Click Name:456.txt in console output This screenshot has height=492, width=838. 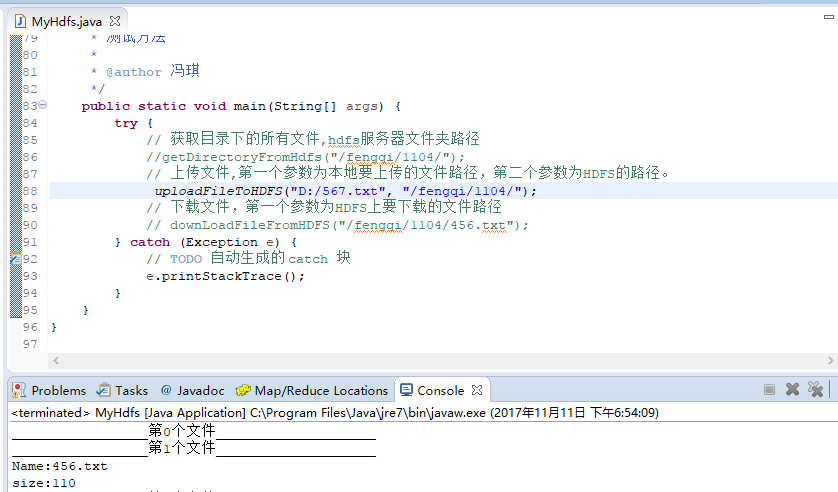pyautogui.click(x=60, y=466)
